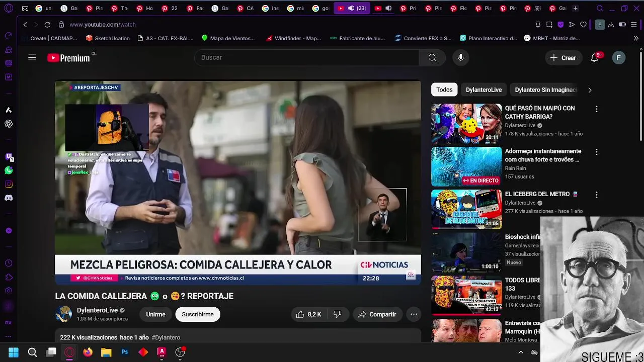Viewport: 644px width, 362px height.
Task: Click Unirme to join the channel
Action: tap(155, 314)
